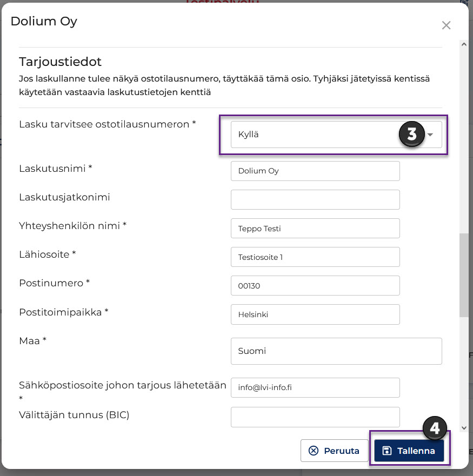Screen dimensions: 473x476
Task: Click the cancel circle icon in Peruuta
Action: [x=314, y=451]
